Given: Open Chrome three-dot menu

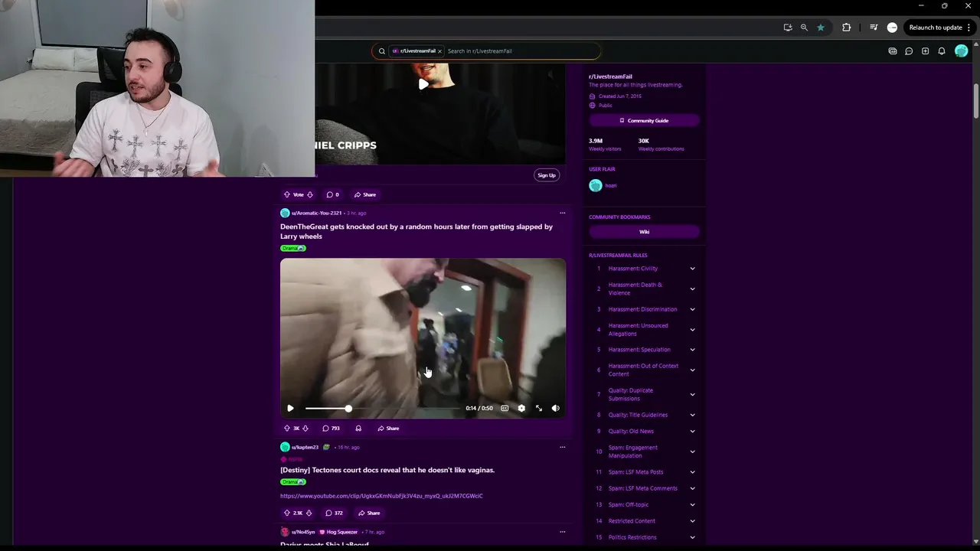Looking at the screenshot, I should (969, 28).
